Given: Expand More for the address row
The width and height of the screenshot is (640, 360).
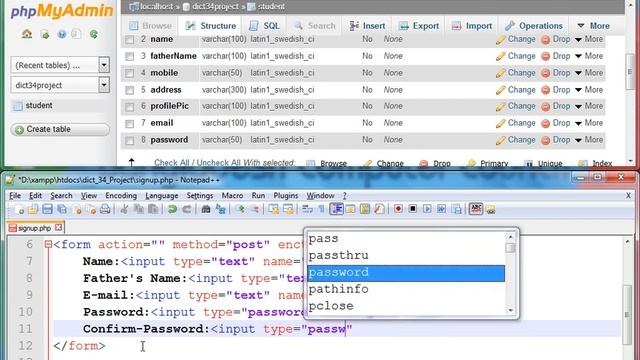Looking at the screenshot, I should (589, 90).
